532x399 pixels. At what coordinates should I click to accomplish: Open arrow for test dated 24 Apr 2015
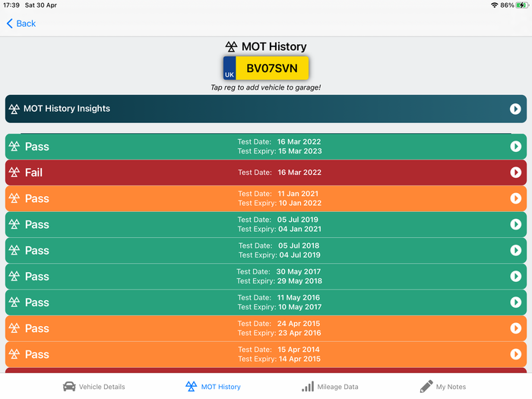pos(515,328)
